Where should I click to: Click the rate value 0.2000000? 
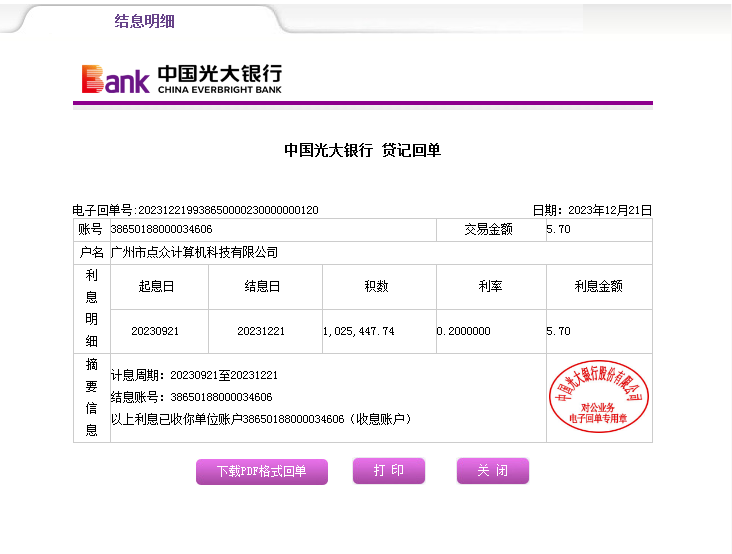click(464, 331)
